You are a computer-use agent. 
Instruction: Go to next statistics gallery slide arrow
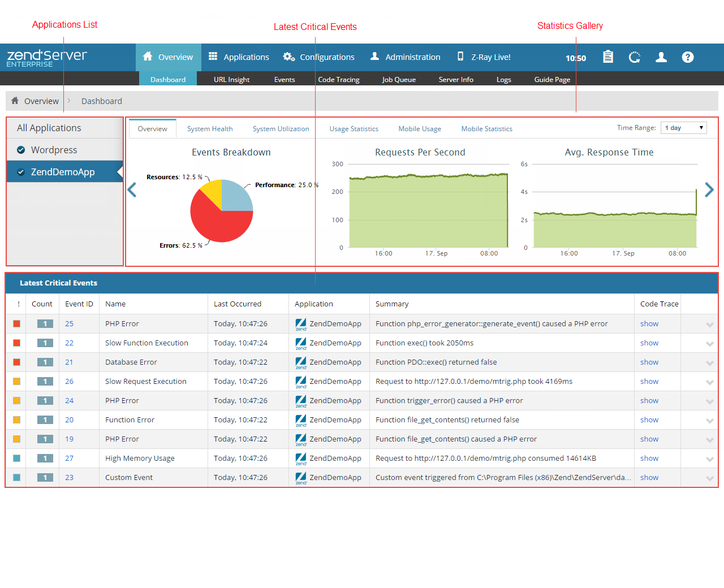tap(709, 190)
